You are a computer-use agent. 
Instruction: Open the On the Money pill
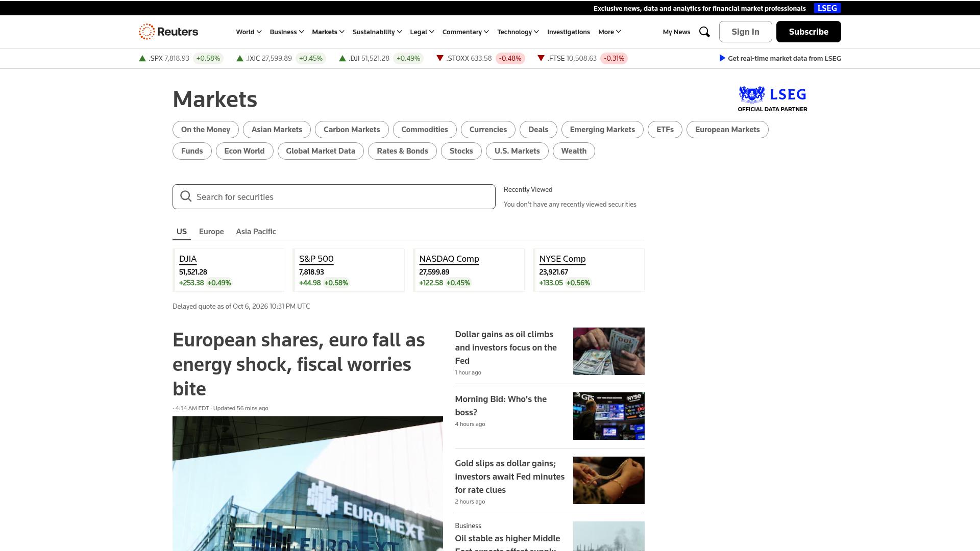(x=206, y=130)
